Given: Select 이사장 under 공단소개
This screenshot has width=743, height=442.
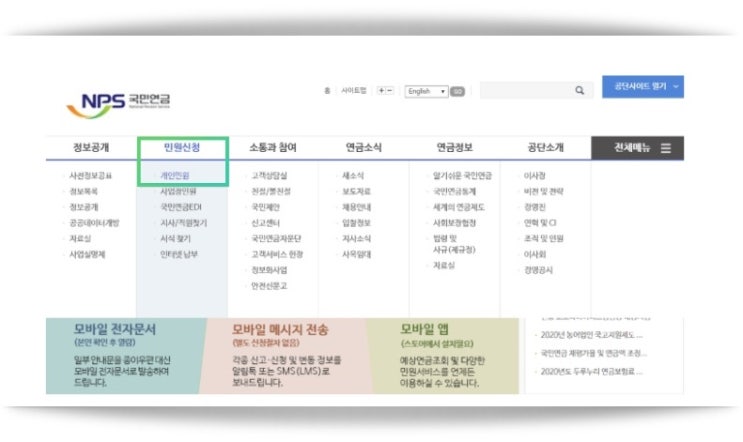Looking at the screenshot, I should (535, 176).
